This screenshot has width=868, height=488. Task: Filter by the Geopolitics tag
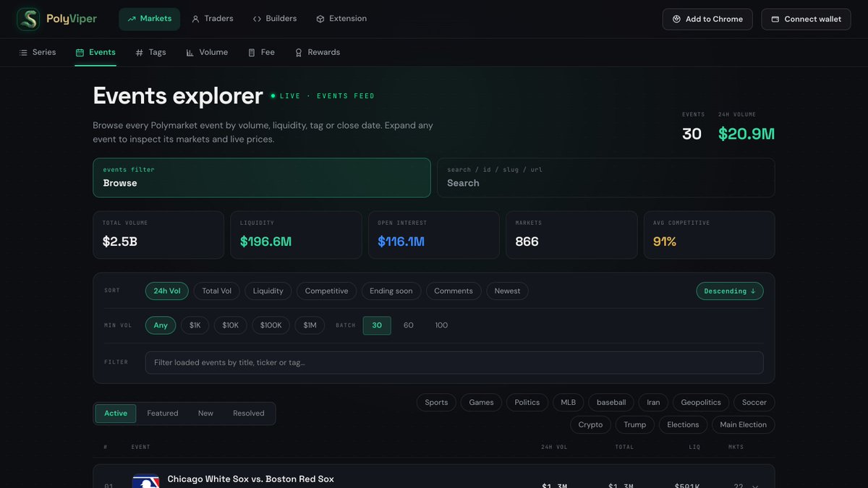click(x=701, y=403)
